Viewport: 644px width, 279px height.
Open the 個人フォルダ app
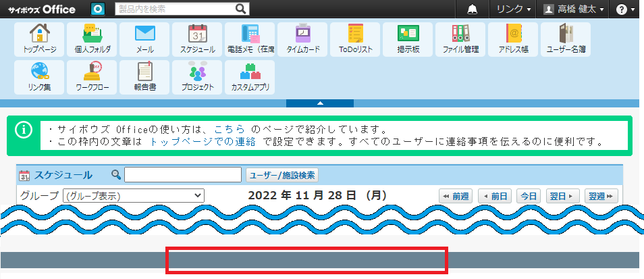coord(92,39)
